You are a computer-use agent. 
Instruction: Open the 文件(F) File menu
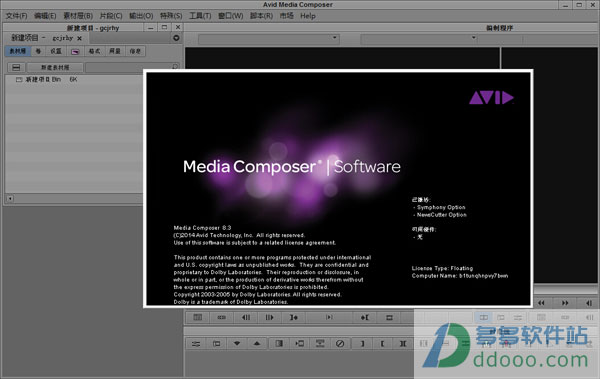pos(16,16)
